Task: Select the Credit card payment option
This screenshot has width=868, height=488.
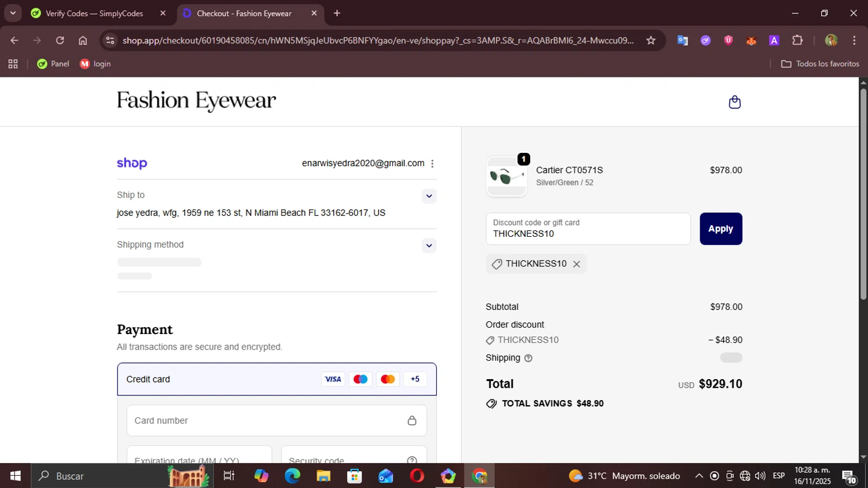Action: click(277, 379)
